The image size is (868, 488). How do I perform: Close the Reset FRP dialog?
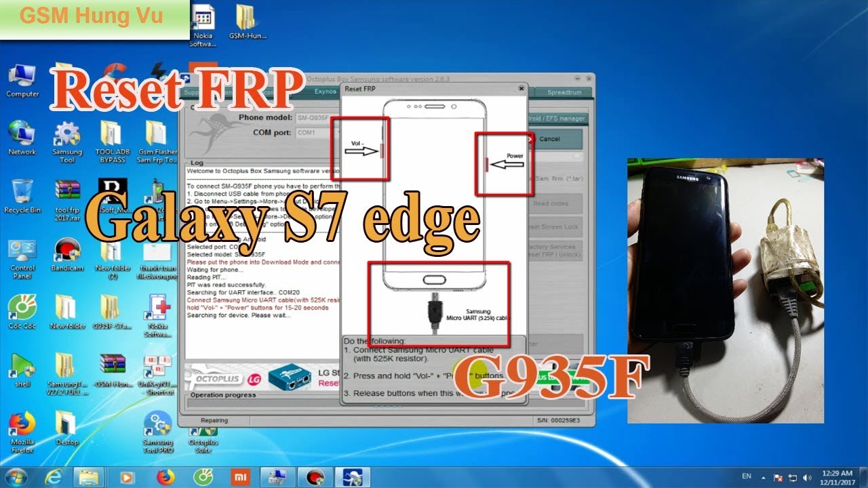tap(521, 88)
